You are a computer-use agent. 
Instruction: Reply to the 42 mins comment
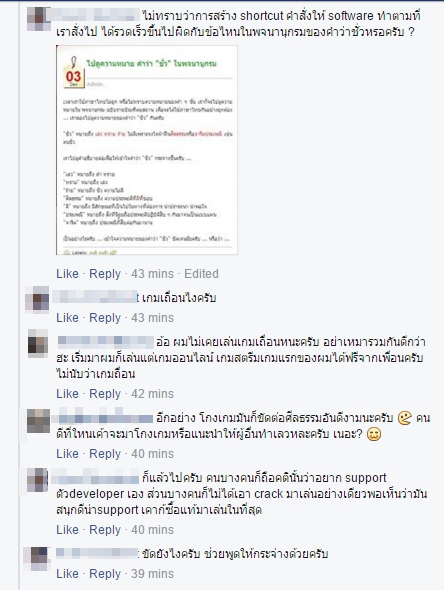pos(105,394)
